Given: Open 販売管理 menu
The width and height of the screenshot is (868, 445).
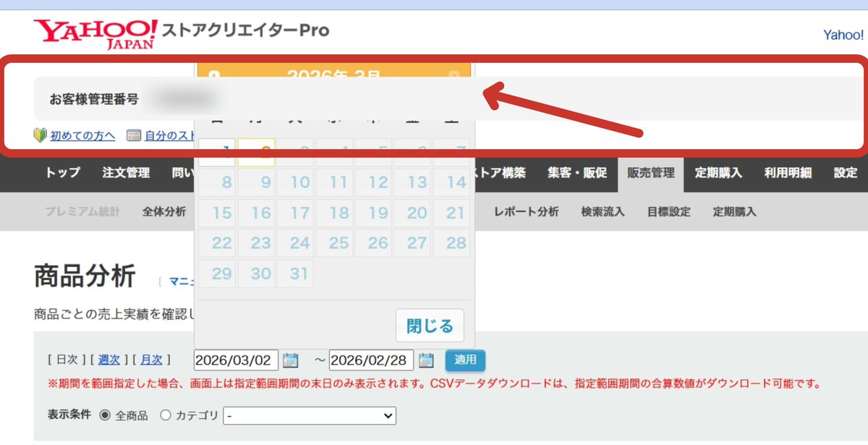Looking at the screenshot, I should tap(651, 173).
